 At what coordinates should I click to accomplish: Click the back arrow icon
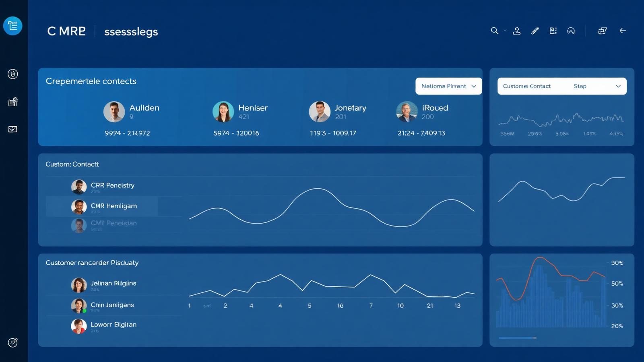pos(623,31)
